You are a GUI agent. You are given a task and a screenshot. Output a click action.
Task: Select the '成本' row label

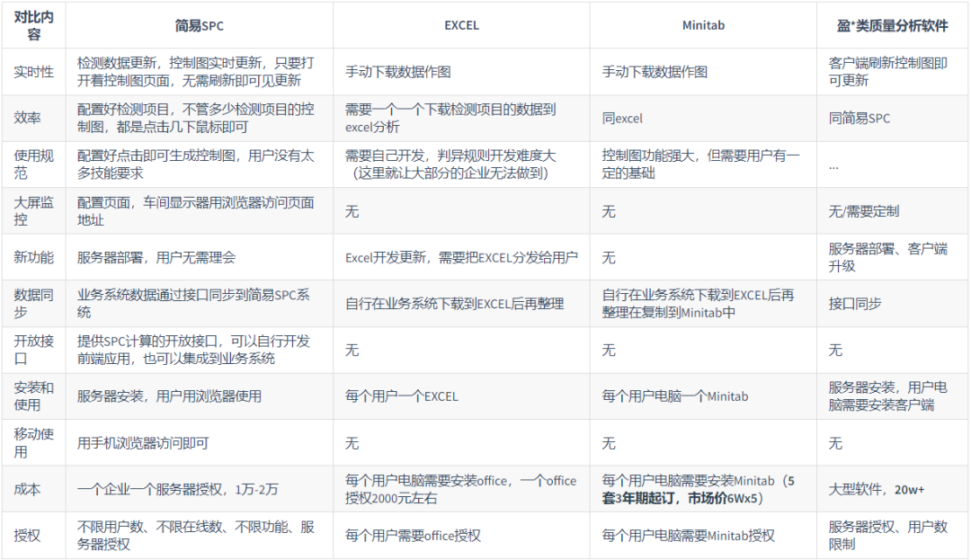[x=27, y=490]
